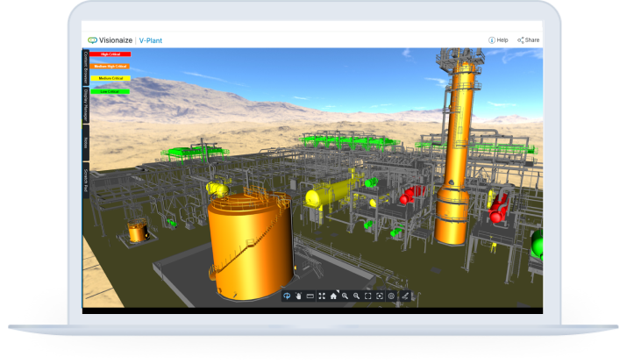Open the Content Browser side tab
The image size is (627, 364).
(x=86, y=67)
